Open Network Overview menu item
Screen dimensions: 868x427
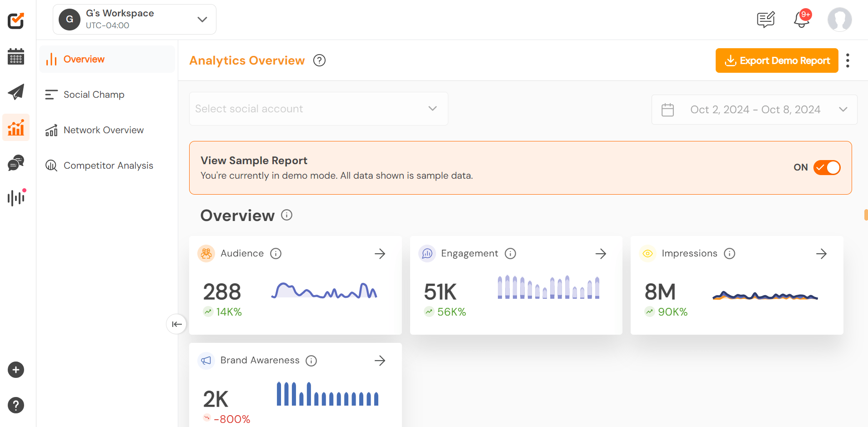coord(107,130)
